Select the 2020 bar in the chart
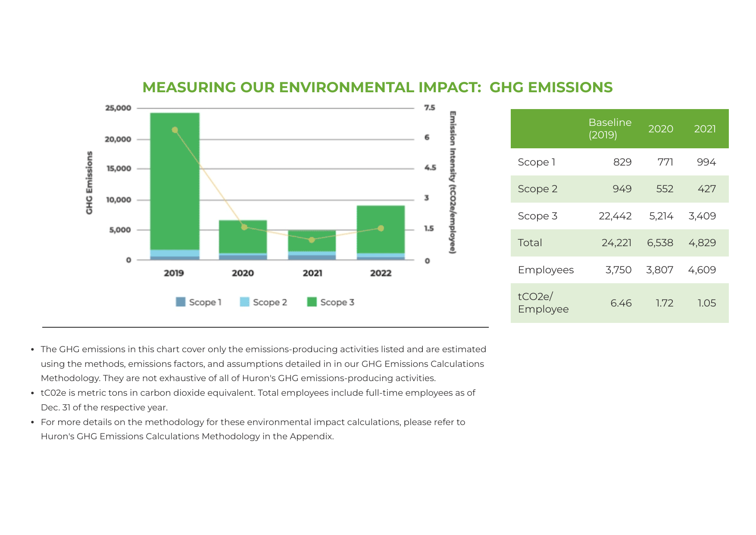The height and width of the screenshot is (535, 756). point(243,240)
